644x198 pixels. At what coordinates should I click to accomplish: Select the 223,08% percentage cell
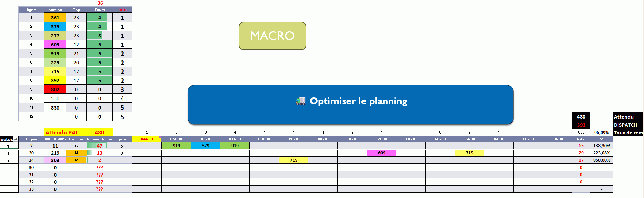click(602, 153)
